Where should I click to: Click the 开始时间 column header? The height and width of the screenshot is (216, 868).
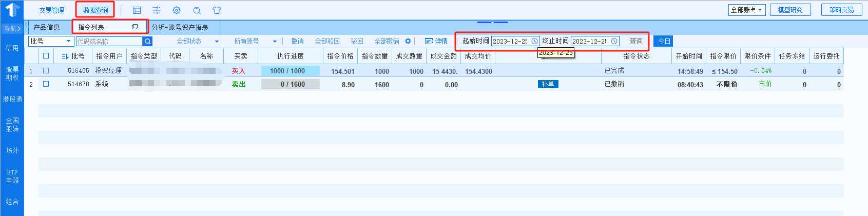(x=689, y=56)
